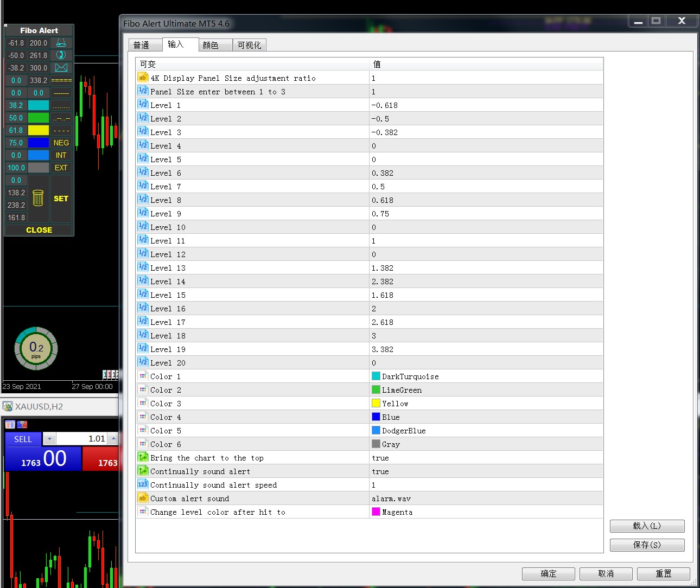Click the boolean icon beside Bring the chart to the top

(143, 457)
